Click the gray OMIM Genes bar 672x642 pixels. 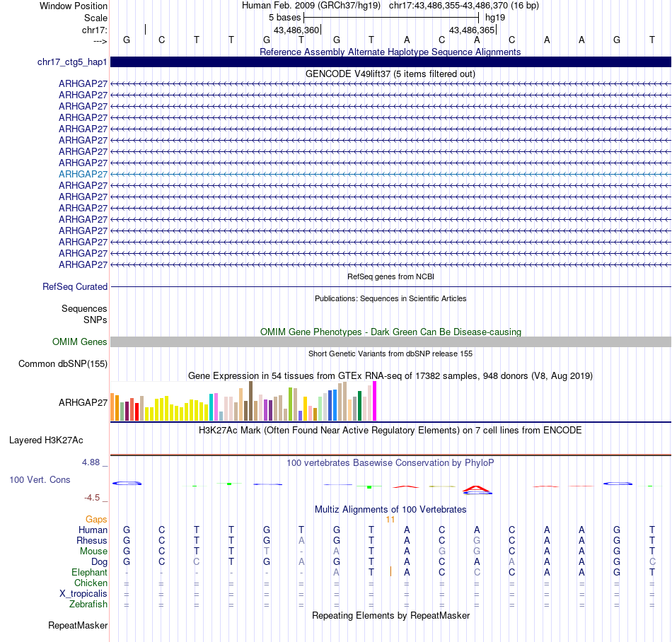point(390,342)
